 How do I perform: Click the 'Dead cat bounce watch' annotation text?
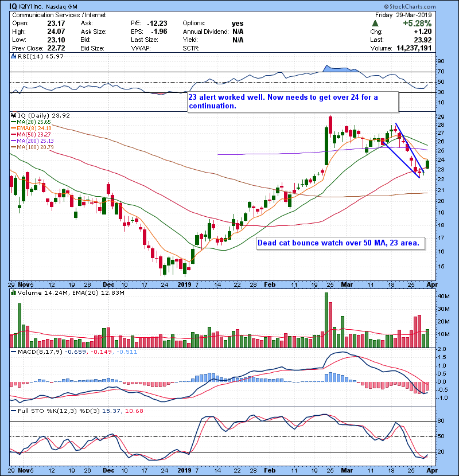(339, 243)
